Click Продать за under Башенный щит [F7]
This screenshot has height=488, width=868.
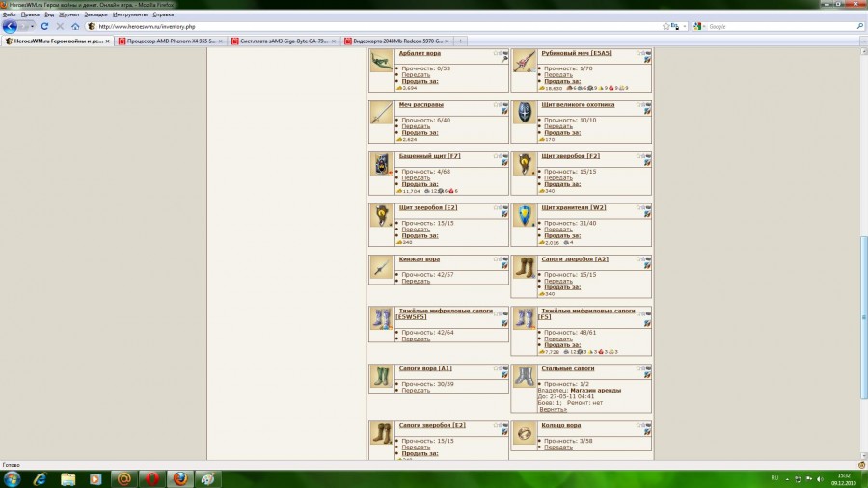click(420, 184)
